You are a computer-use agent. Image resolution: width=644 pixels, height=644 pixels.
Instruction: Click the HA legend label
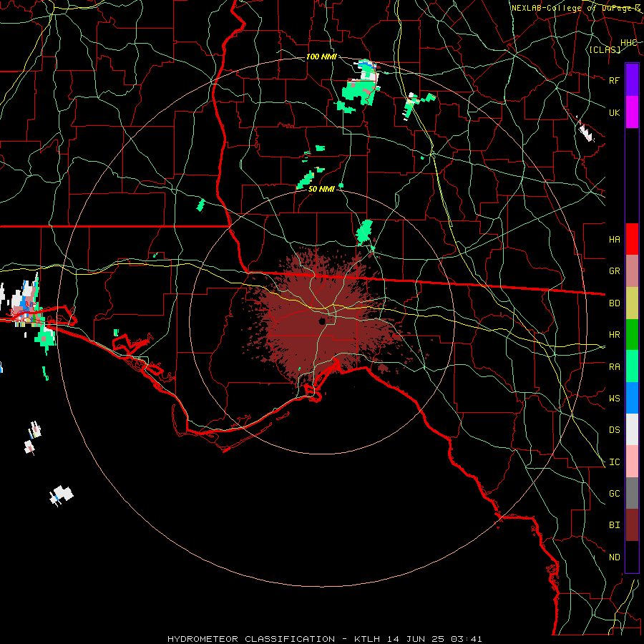tap(614, 239)
